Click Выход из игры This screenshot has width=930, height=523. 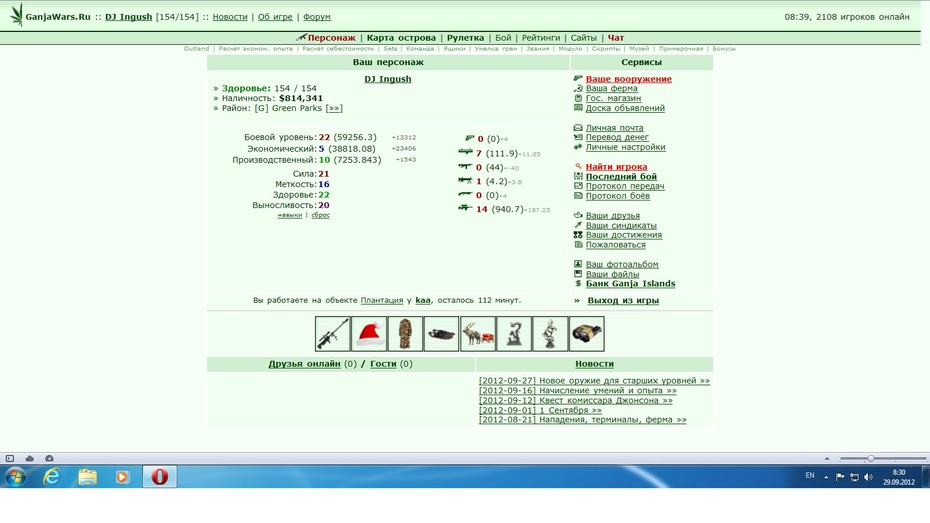point(623,301)
